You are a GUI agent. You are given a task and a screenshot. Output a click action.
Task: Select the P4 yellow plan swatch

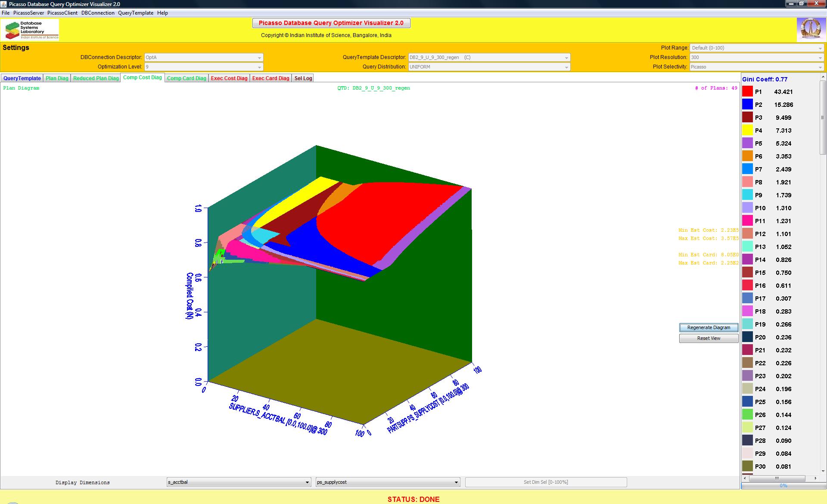pos(747,130)
